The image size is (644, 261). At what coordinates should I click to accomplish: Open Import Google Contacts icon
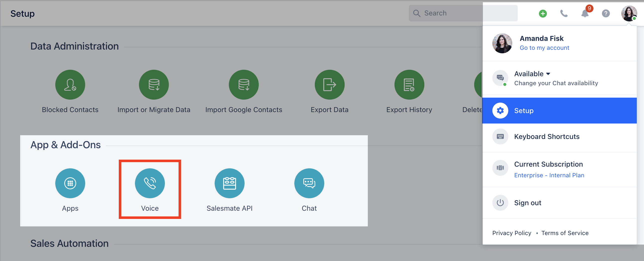[x=244, y=84]
